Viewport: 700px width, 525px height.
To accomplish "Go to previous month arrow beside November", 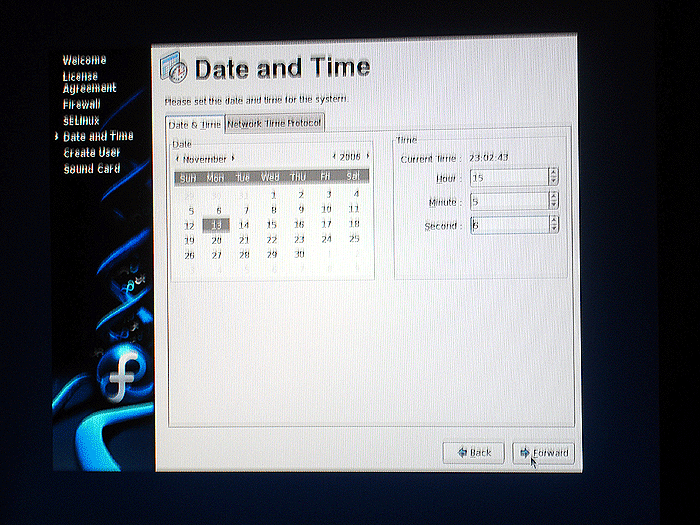I will click(177, 158).
